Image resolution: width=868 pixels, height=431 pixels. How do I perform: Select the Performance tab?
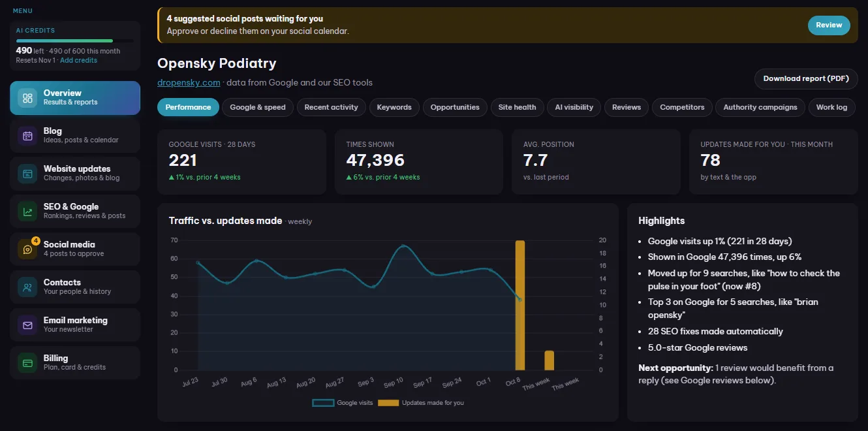(x=188, y=107)
